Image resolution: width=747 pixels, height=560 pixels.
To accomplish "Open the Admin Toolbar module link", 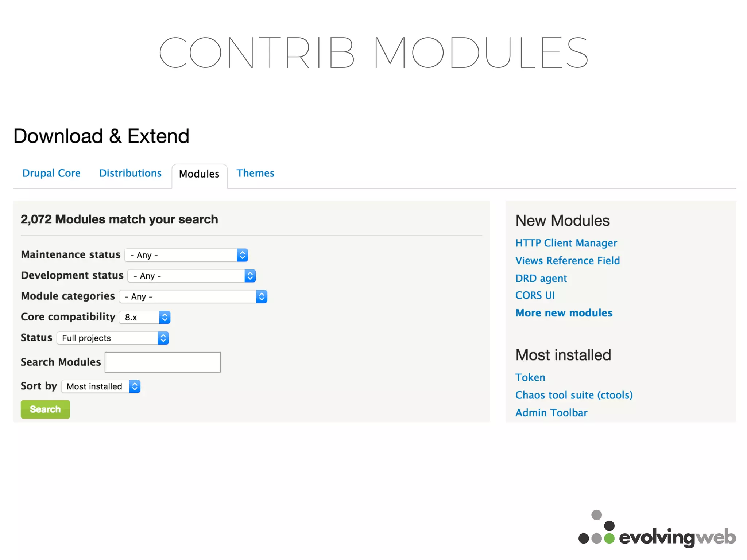I will (551, 413).
